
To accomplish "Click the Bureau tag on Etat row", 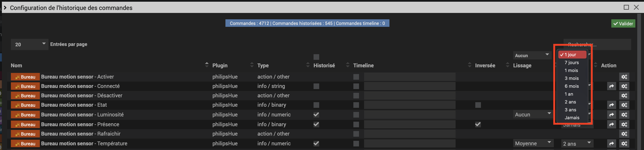I will tap(25, 105).
